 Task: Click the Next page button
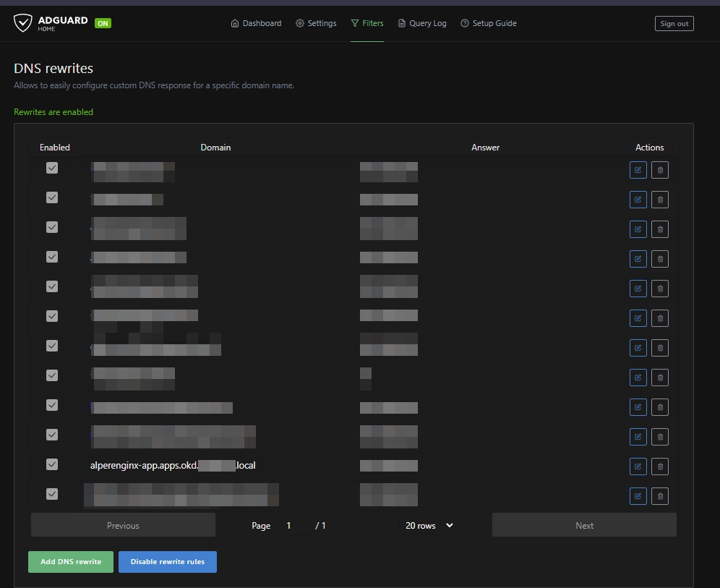point(584,525)
